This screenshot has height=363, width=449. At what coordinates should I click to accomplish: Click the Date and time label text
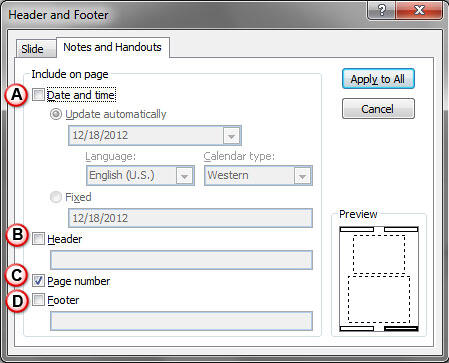click(81, 95)
